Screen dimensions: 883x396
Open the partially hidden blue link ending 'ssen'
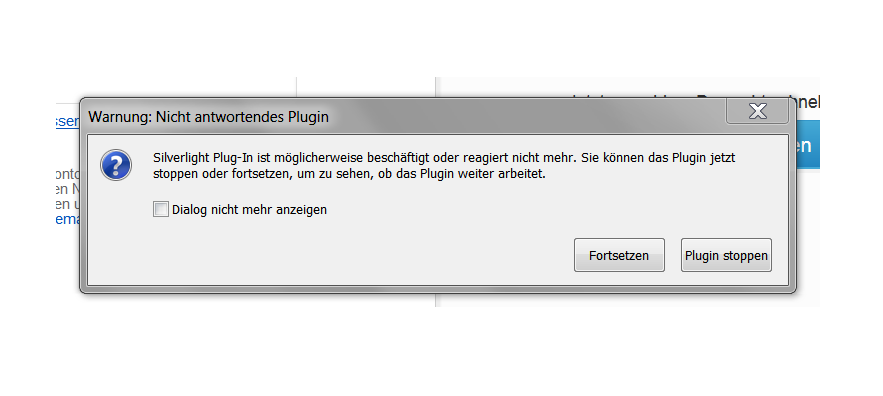pyautogui.click(x=68, y=121)
